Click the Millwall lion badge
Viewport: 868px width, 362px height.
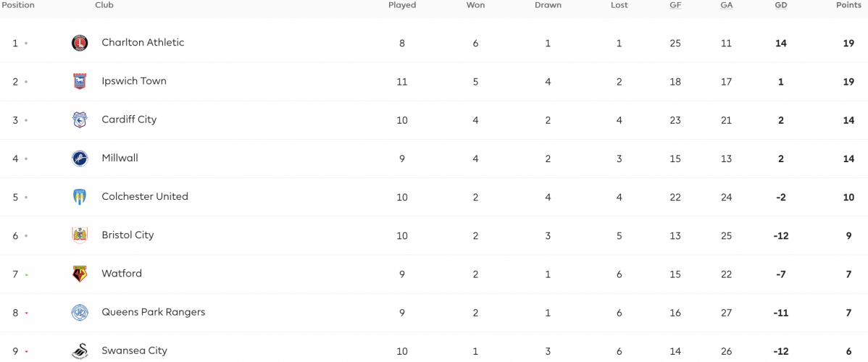pyautogui.click(x=80, y=159)
